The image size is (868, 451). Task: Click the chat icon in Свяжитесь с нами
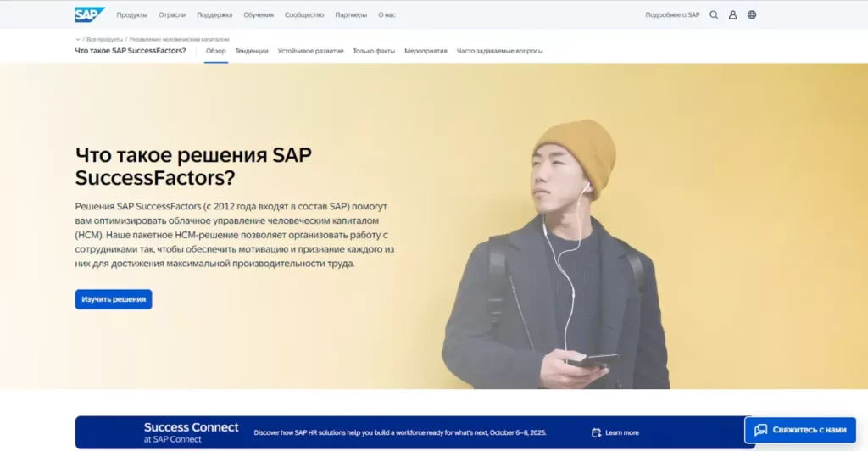(760, 430)
